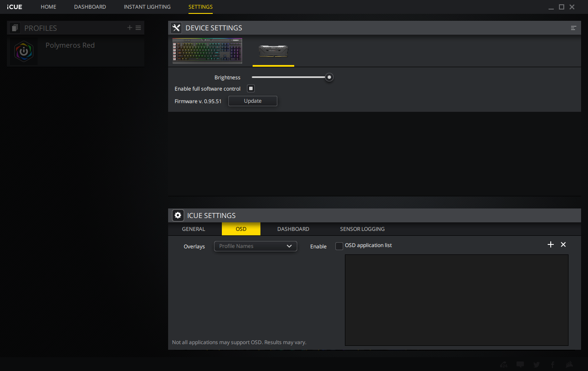Click the iCUE Settings gear icon
This screenshot has width=588, height=371.
pos(178,215)
